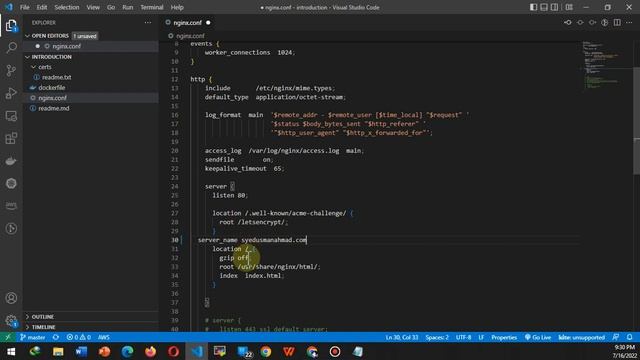
Task: Select language mode Properties
Action: (x=504, y=337)
